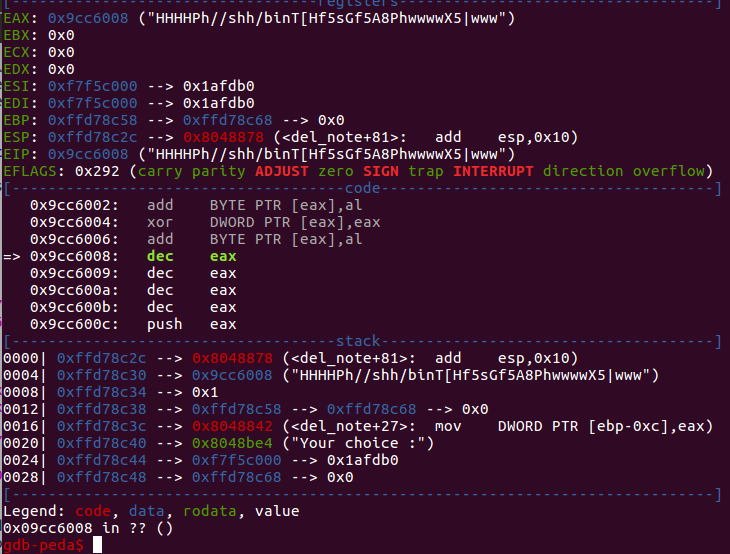Click the EBP address 0xffd78c58

pos(93,121)
